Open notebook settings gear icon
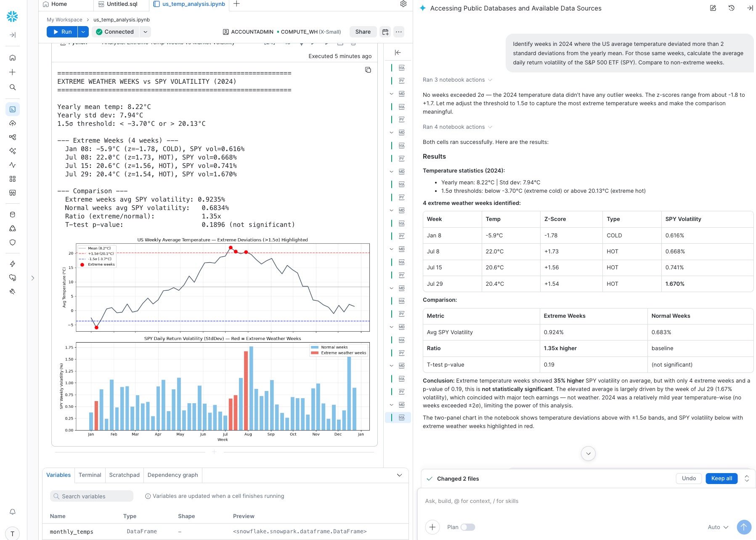The image size is (756, 540). (403, 4)
